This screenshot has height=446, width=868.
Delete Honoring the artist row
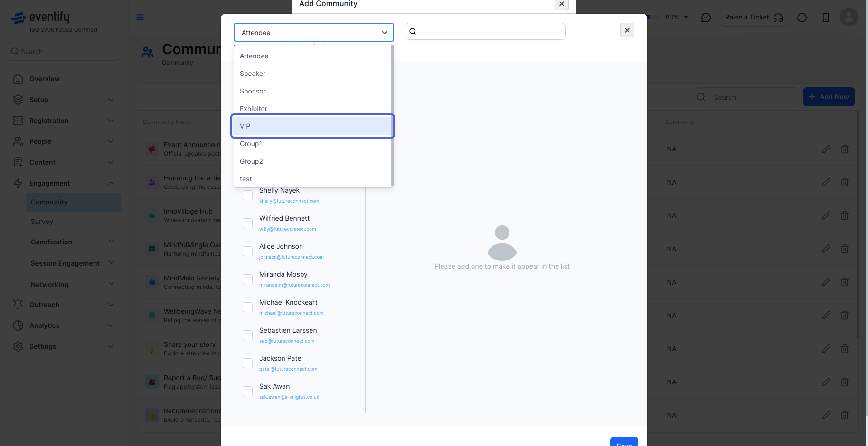coord(845,182)
